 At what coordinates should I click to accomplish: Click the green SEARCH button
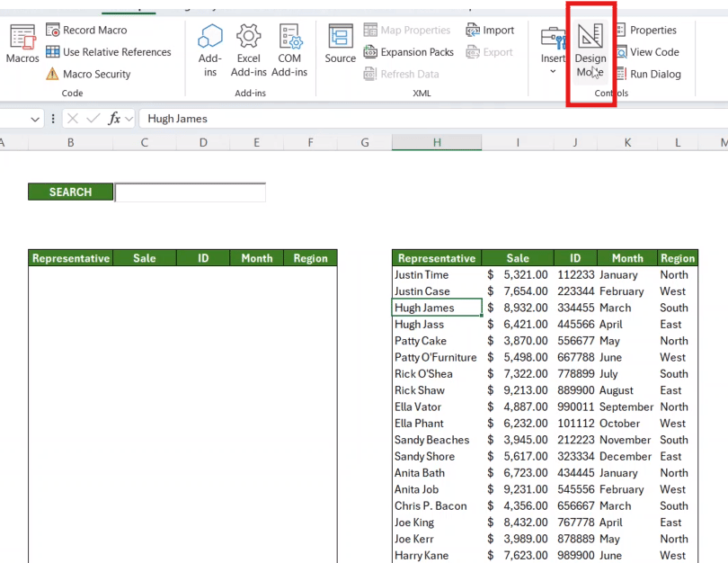70,192
